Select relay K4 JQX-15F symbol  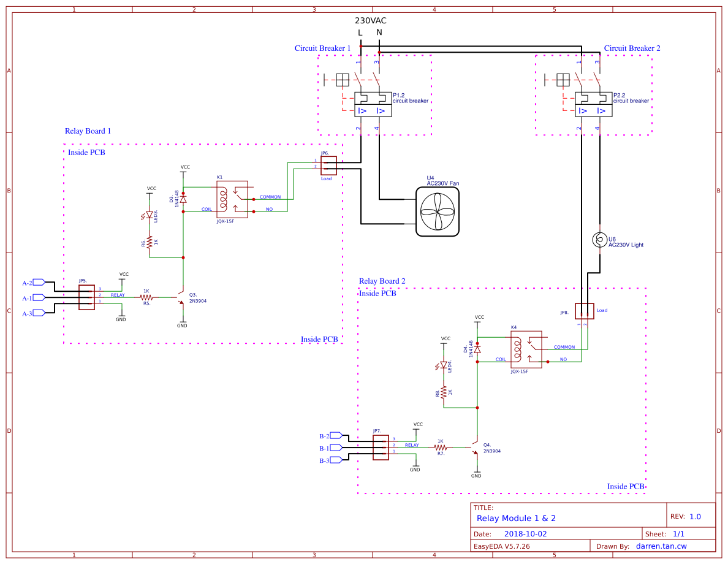(x=525, y=349)
